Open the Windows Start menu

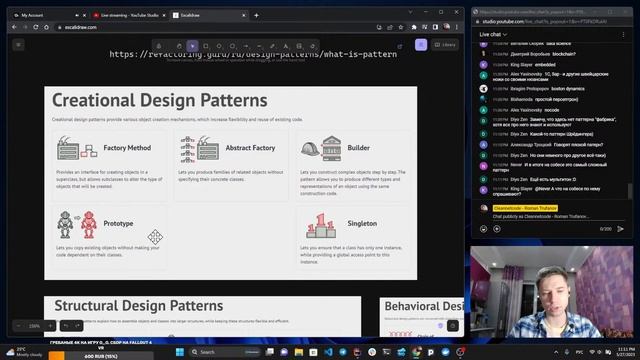[180, 352]
